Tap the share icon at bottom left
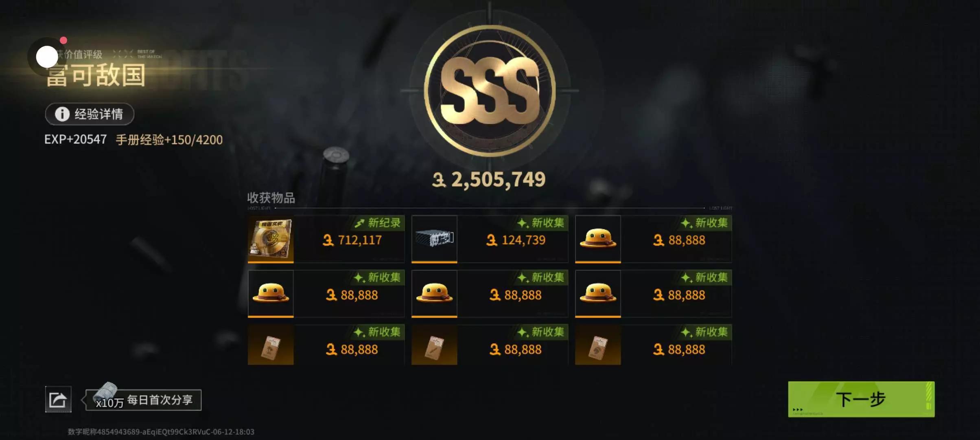 click(58, 399)
